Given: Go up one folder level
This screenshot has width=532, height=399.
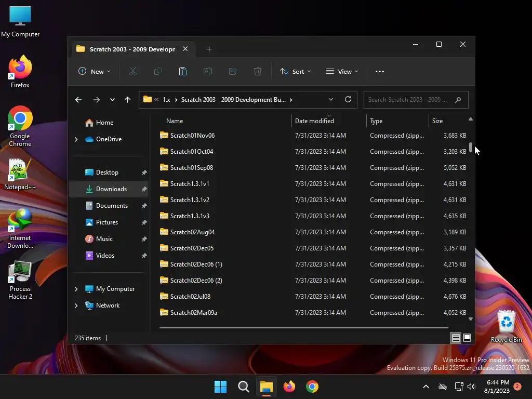Looking at the screenshot, I should (127, 100).
